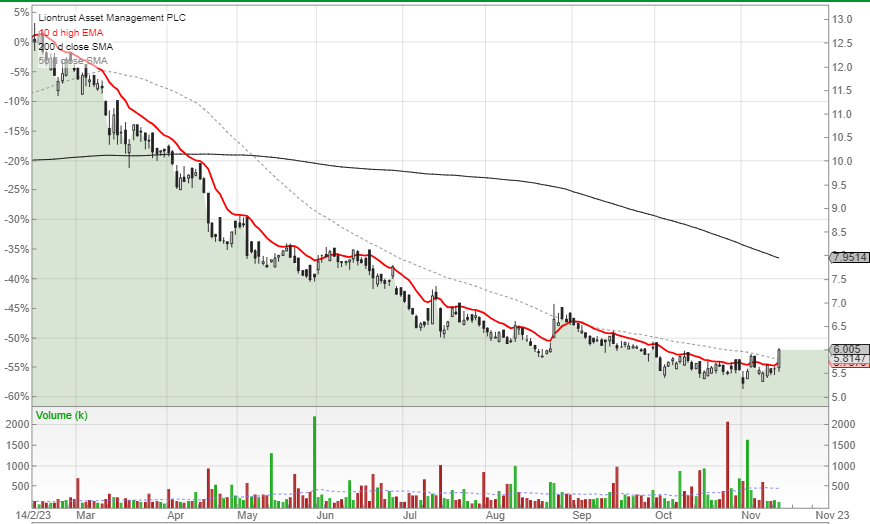The width and height of the screenshot is (870, 524).
Task: Click the Sep month label on time axis
Action: (582, 516)
